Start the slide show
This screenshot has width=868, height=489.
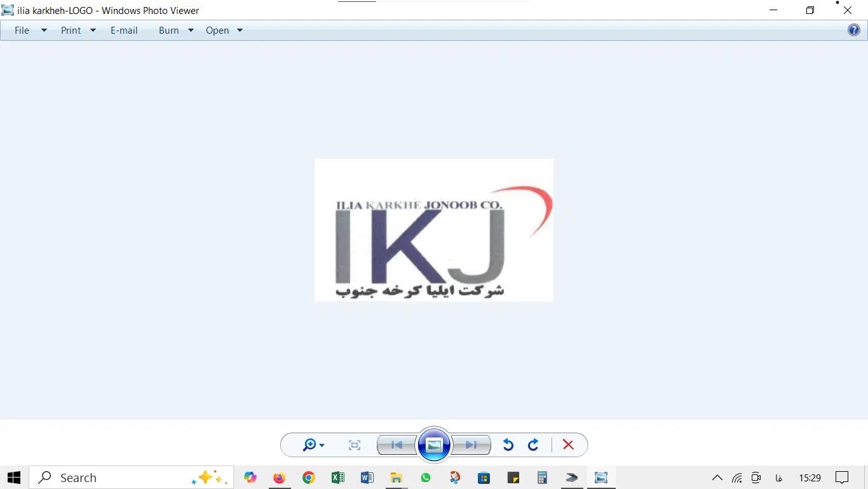tap(434, 445)
